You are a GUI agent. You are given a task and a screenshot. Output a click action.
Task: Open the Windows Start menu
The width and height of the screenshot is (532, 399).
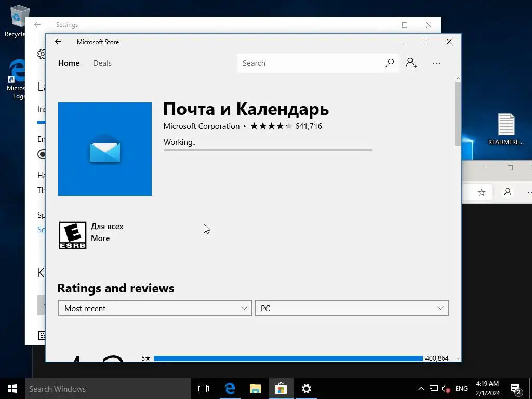[12, 389]
